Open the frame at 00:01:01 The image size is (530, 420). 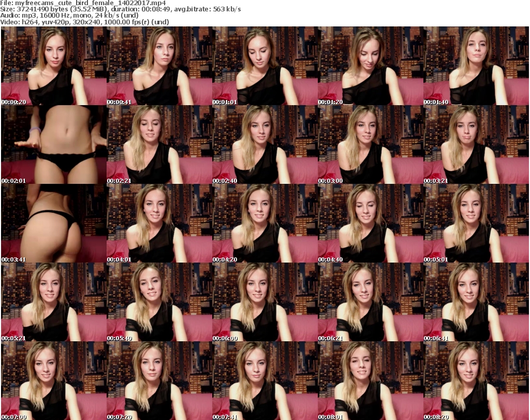[265, 66]
